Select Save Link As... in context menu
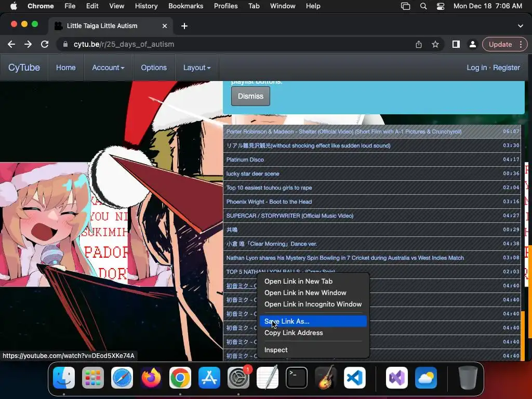Screen dimensions: 532x399 coord(313,321)
